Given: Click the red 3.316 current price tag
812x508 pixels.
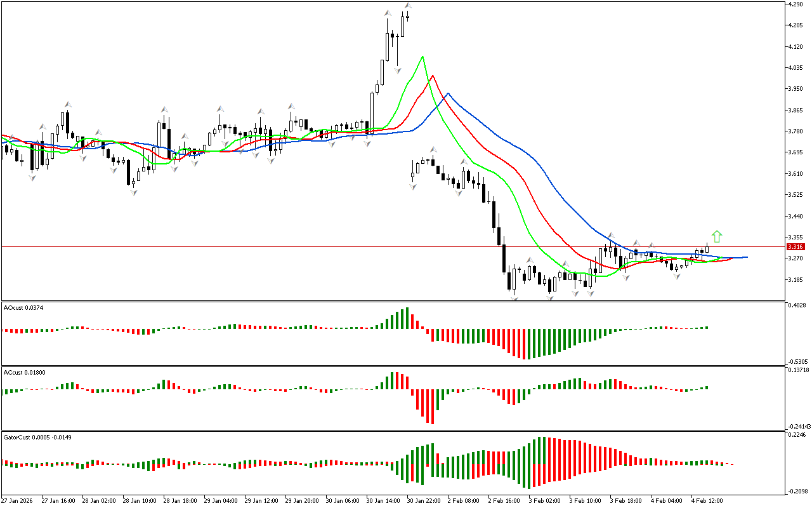Looking at the screenshot, I should (x=795, y=246).
